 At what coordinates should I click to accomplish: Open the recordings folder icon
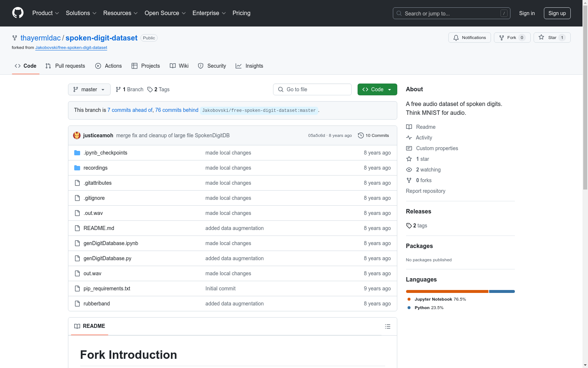click(77, 168)
